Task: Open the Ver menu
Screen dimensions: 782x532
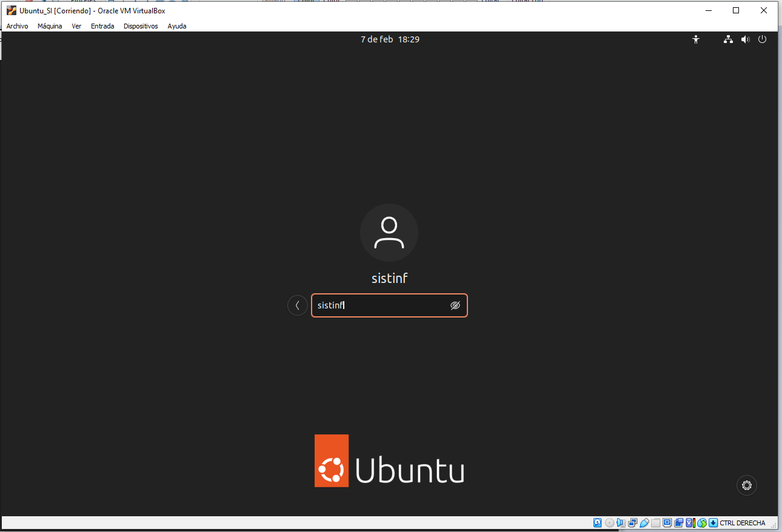Action: pyautogui.click(x=76, y=26)
